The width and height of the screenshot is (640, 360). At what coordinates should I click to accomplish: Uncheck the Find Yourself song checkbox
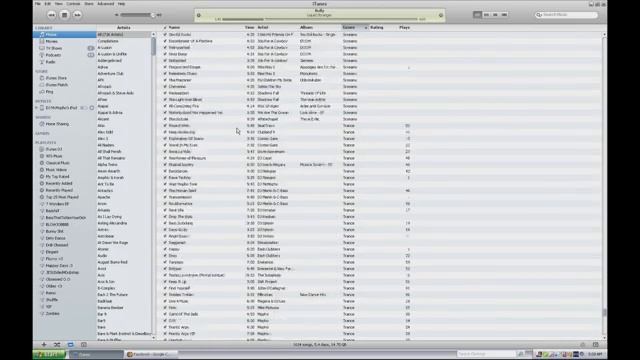click(x=165, y=288)
